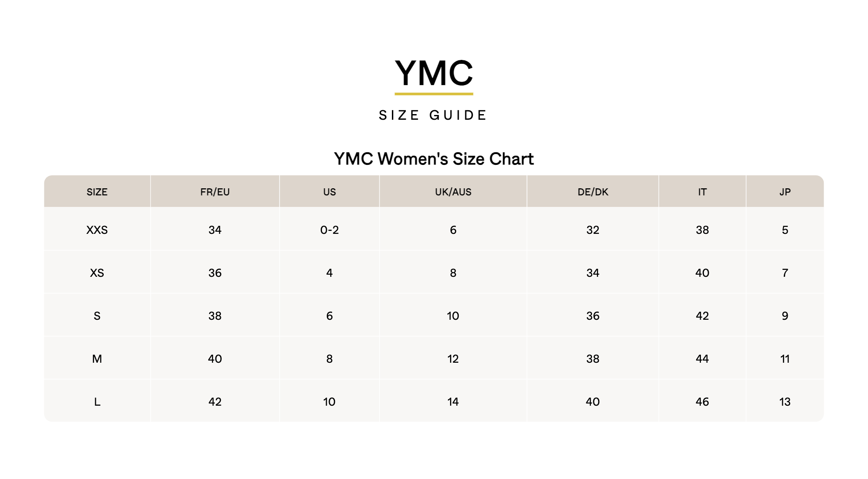This screenshot has width=868, height=479.
Task: Select the JP column header
Action: pyautogui.click(x=785, y=192)
